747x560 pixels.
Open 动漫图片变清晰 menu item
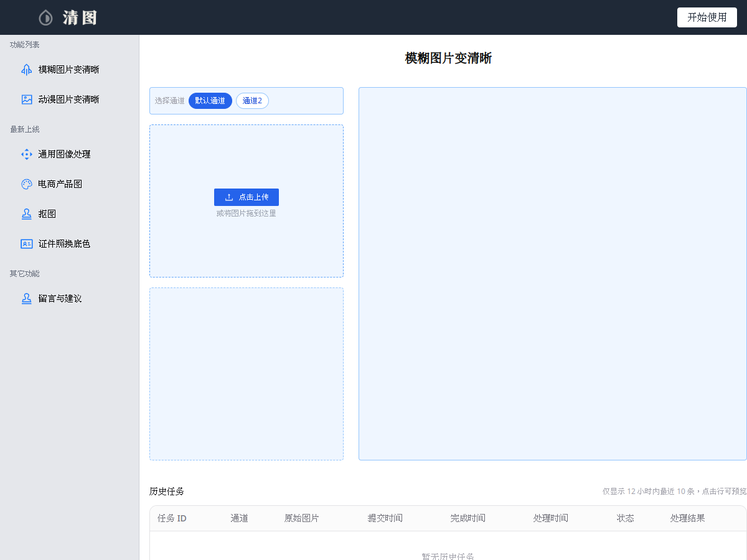[x=70, y=100]
